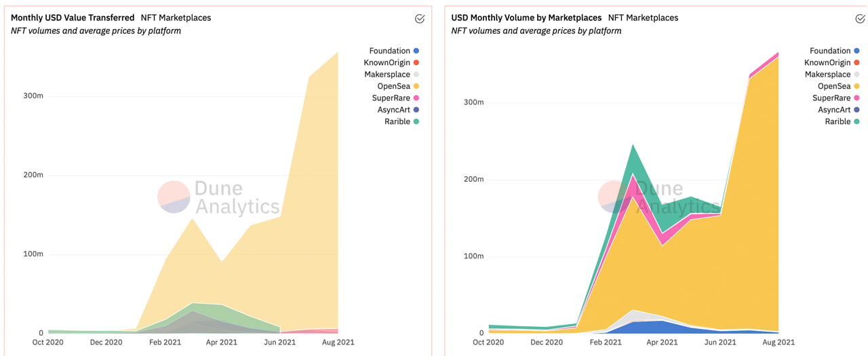Click verified checkmark icon on Monthly USD Value Transferred chart
Screen dimensions: 868x356
420,19
